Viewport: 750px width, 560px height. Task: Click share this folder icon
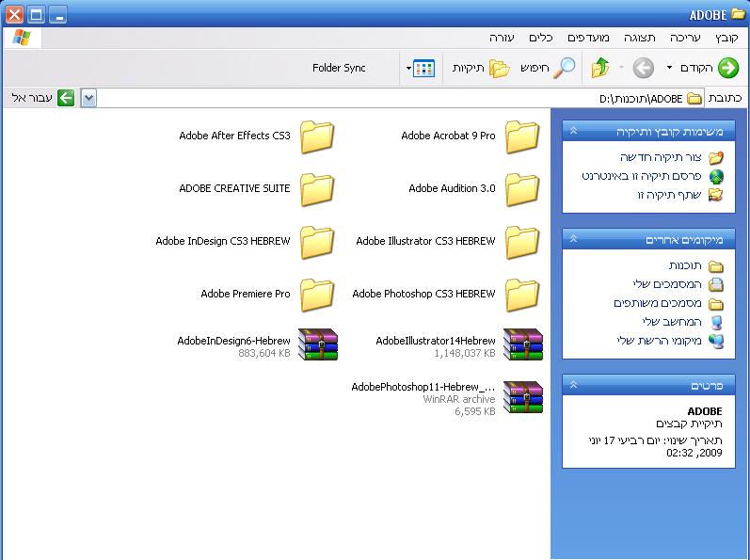[x=716, y=195]
